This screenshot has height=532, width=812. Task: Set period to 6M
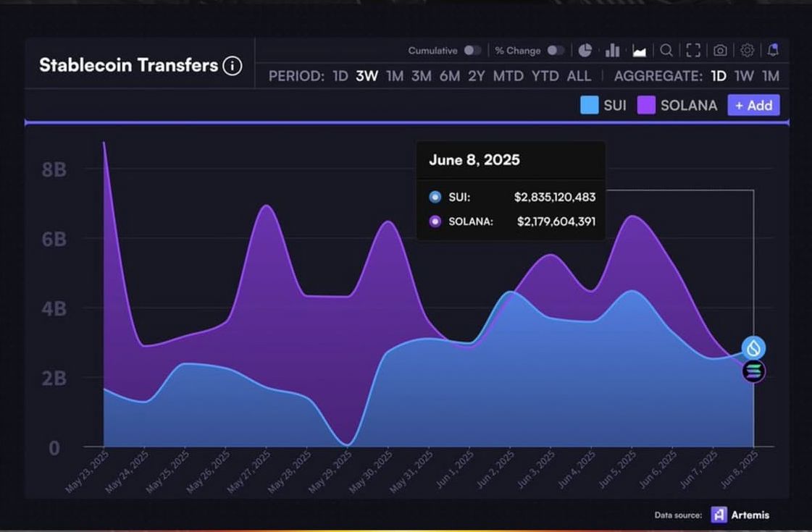[x=450, y=76]
